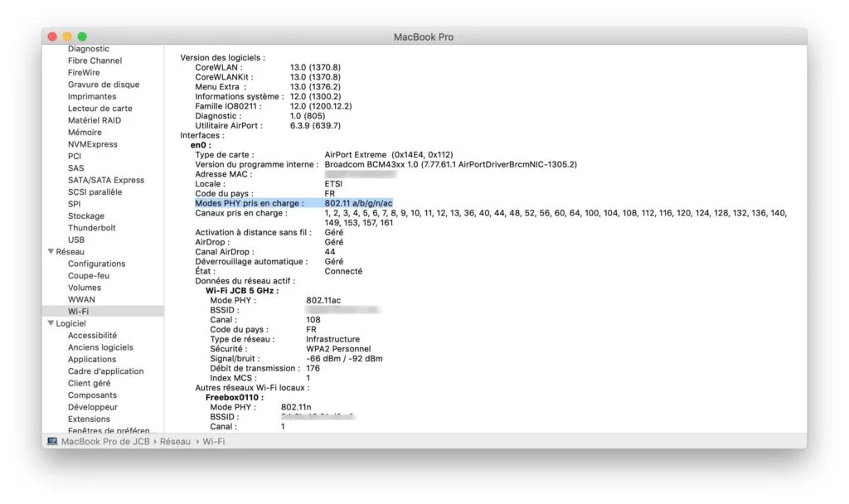This screenshot has width=849, height=504.
Task: Select USB in the hardware list
Action: (x=75, y=240)
